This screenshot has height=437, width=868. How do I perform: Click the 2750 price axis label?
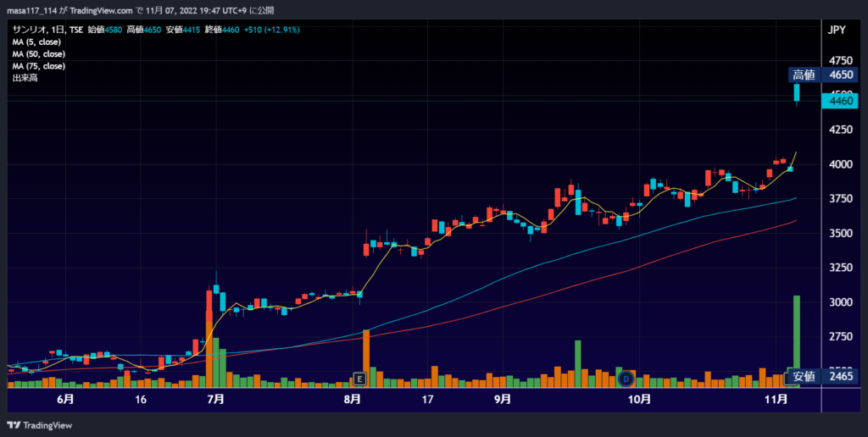point(840,337)
